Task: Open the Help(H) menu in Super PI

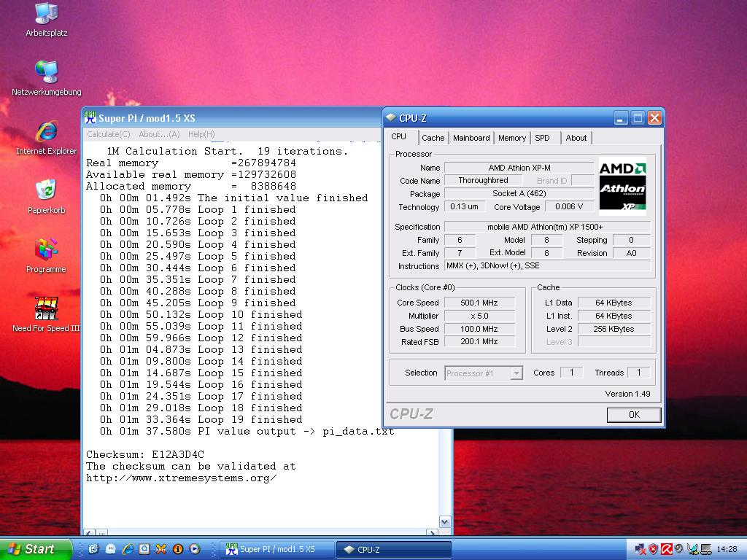Action: (x=201, y=134)
